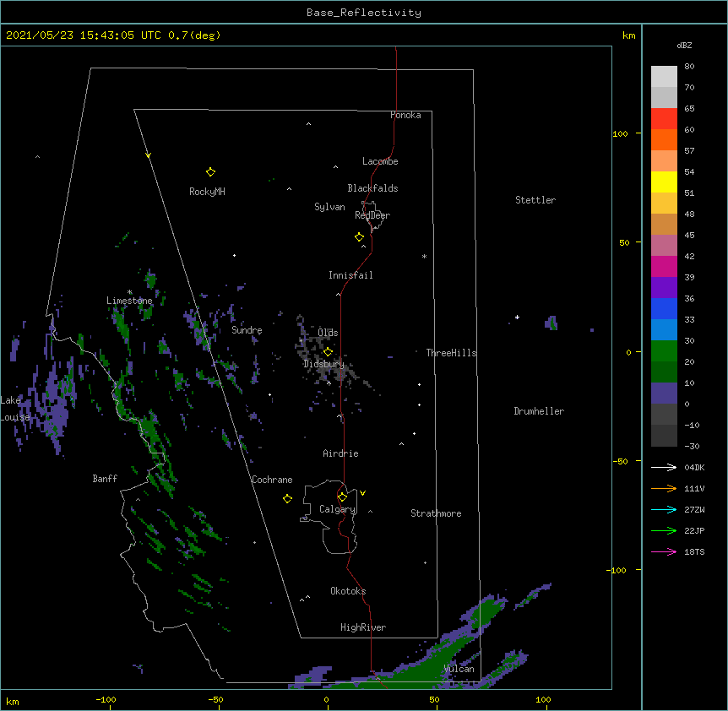Screen dimensions: 728x711
Task: Click the asterisk marker above Limestone
Action: pos(129,292)
